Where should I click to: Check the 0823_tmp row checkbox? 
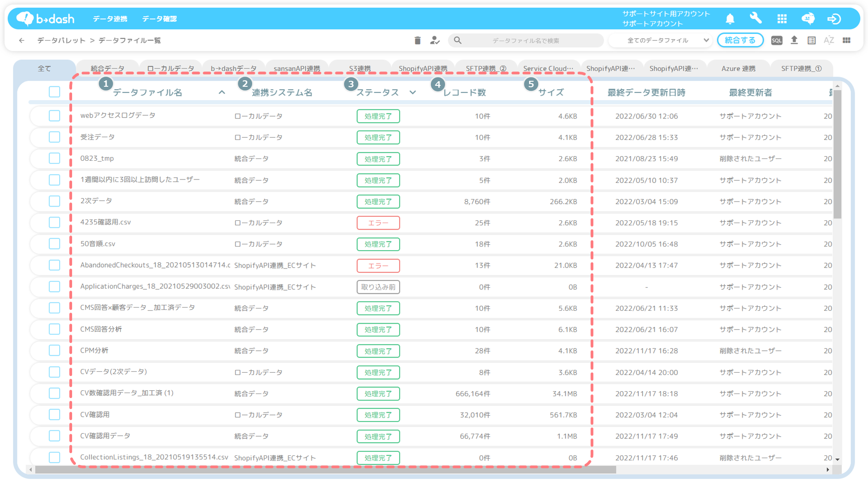(54, 158)
